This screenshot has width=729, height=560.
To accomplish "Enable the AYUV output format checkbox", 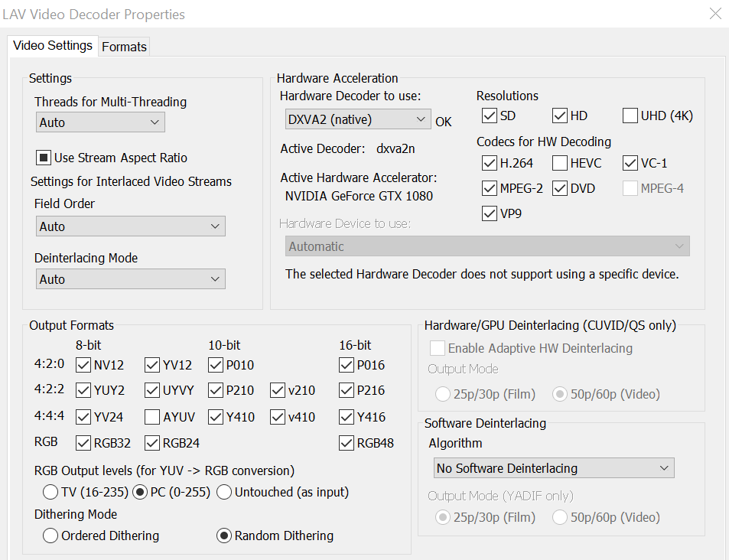I will [x=152, y=417].
